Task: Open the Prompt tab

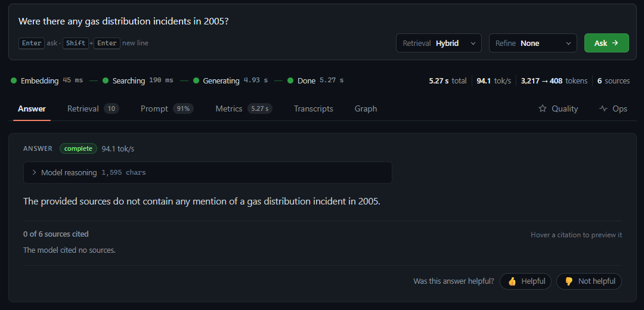Action: point(167,109)
